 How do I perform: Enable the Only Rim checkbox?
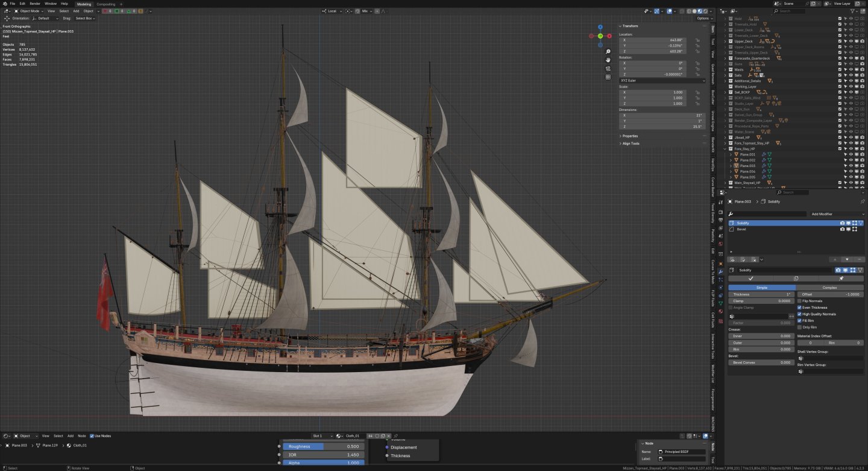[x=799, y=327]
